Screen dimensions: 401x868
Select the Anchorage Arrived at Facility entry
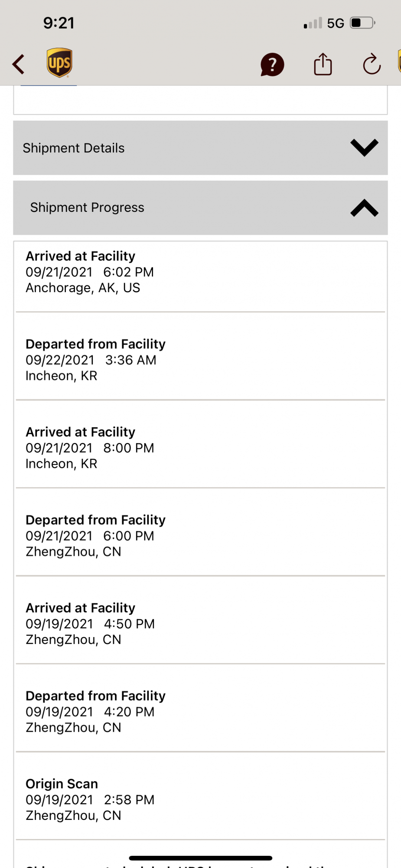[x=200, y=272]
